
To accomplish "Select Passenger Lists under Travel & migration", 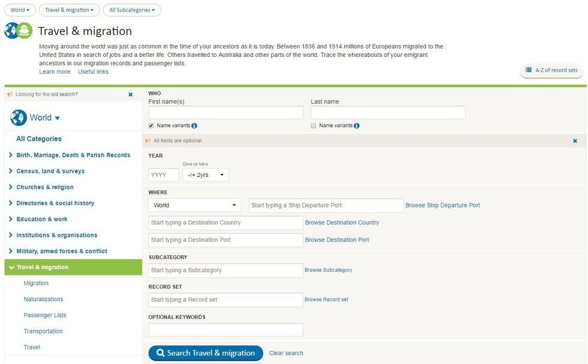I will click(45, 315).
